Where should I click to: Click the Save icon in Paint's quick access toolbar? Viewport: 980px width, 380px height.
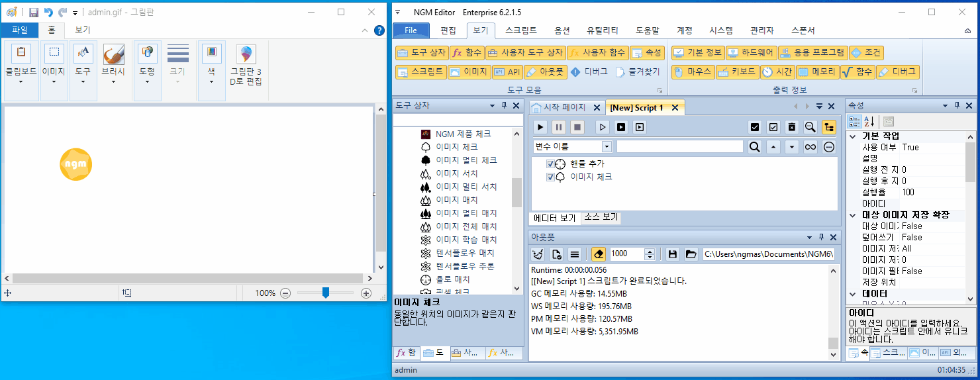(34, 13)
